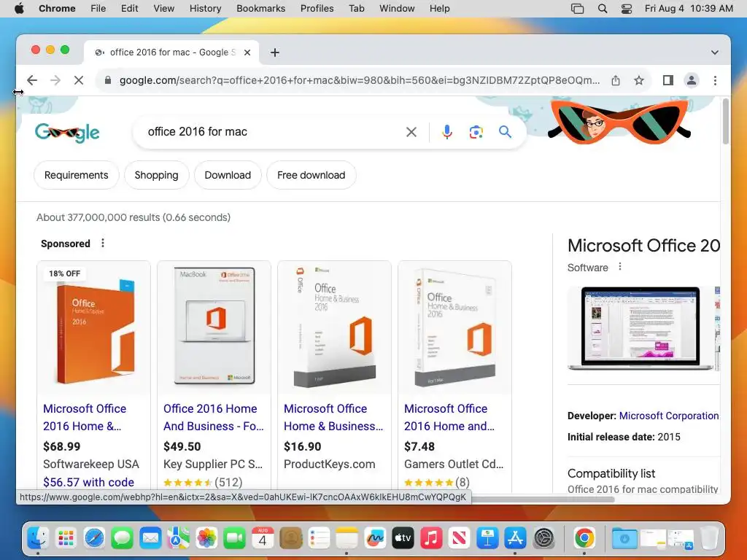
Task: Filter results by Requirements
Action: coord(76,175)
